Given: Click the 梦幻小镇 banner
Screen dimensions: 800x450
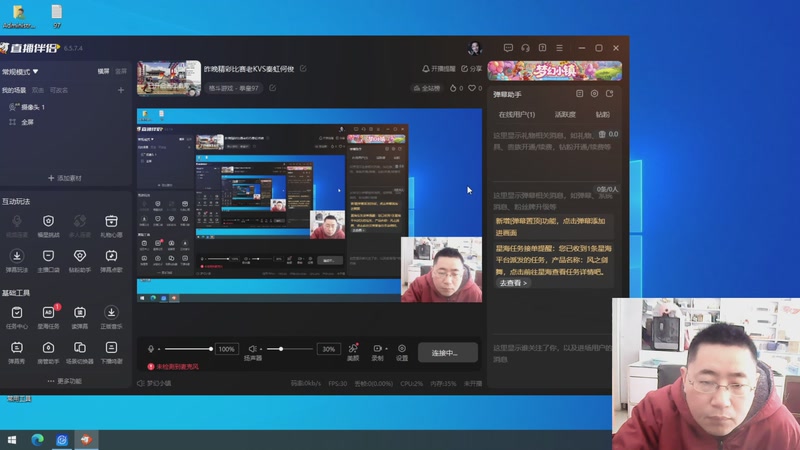Looking at the screenshot, I should pos(555,71).
